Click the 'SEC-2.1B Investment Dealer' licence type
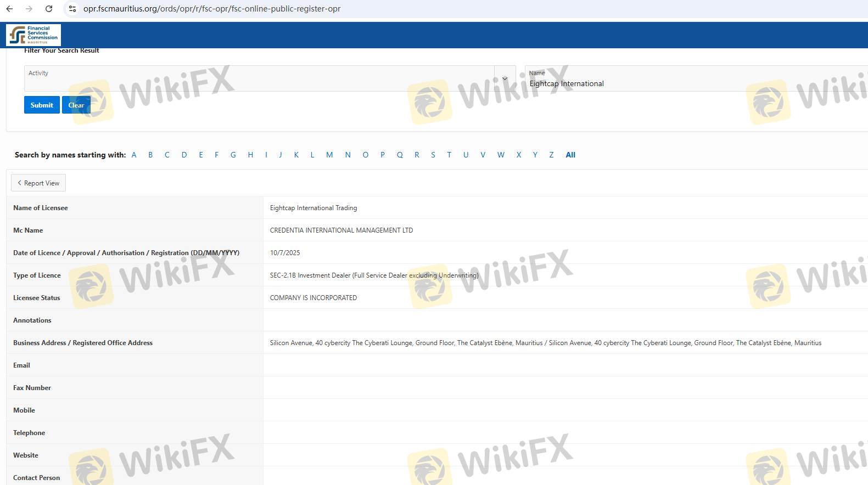Viewport: 868px width, 485px height. (374, 275)
